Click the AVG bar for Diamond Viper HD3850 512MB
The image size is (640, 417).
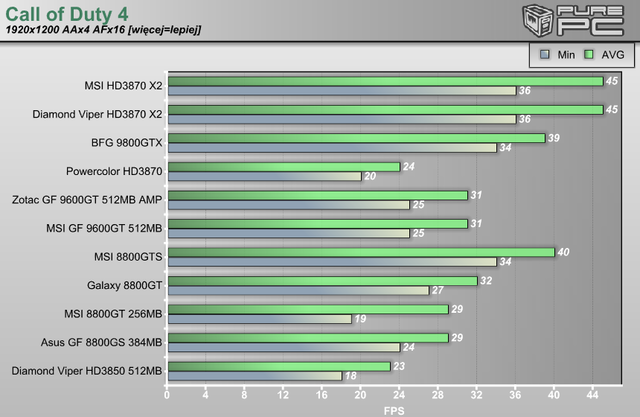pos(280,366)
